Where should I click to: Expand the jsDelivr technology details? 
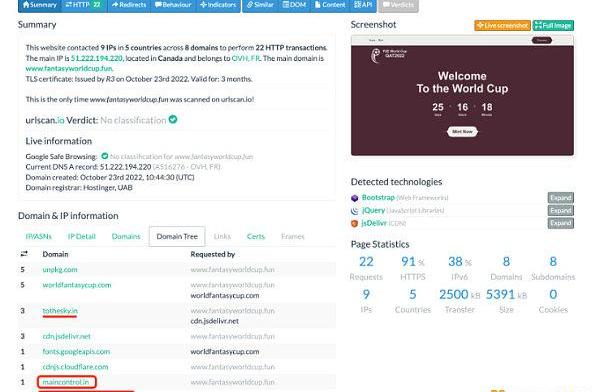561,223
